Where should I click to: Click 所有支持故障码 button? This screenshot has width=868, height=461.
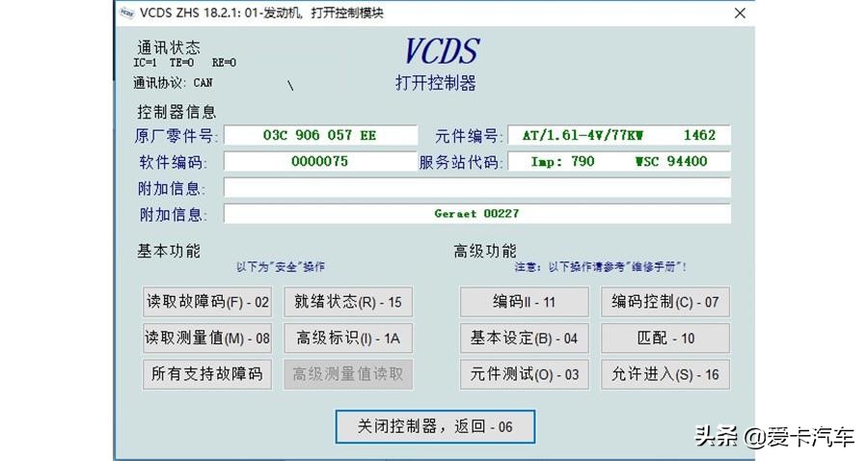coord(207,374)
